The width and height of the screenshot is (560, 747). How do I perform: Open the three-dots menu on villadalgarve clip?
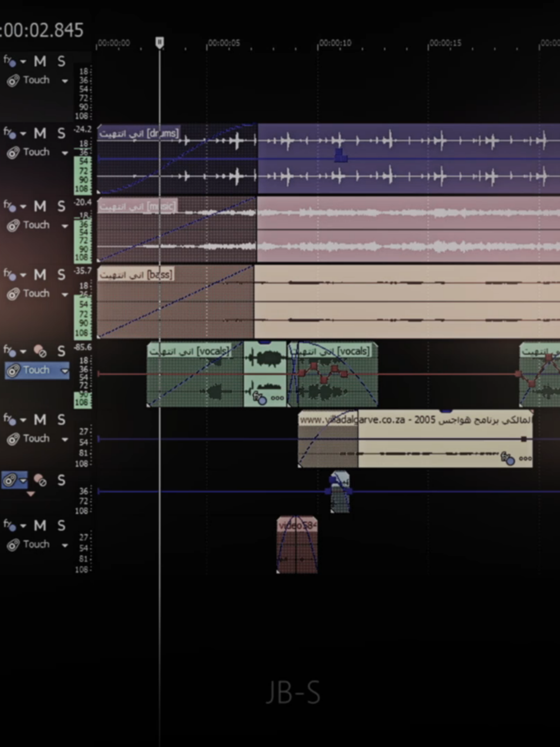point(525,459)
